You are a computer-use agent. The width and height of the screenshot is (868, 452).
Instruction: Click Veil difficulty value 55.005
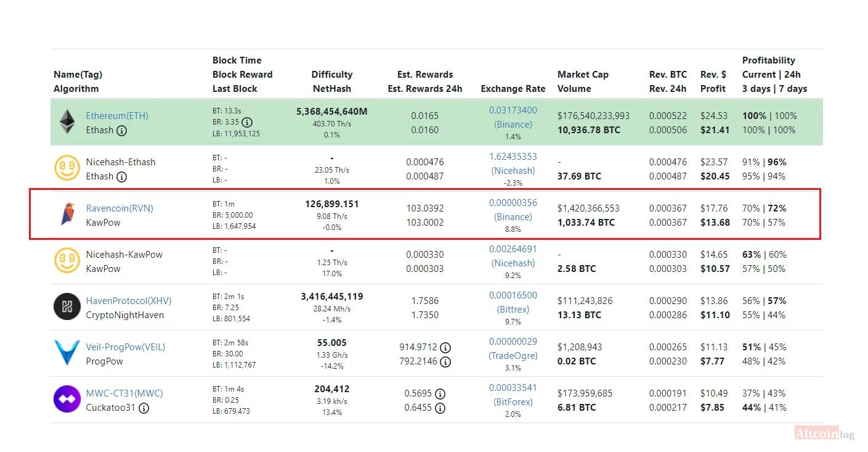(332, 343)
